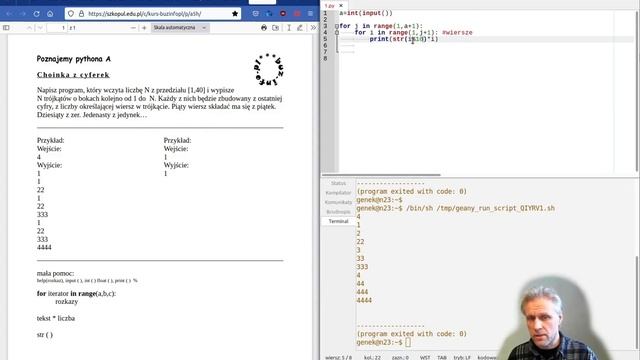
Task: Click the #wiersze comment in code
Action: 457,33
